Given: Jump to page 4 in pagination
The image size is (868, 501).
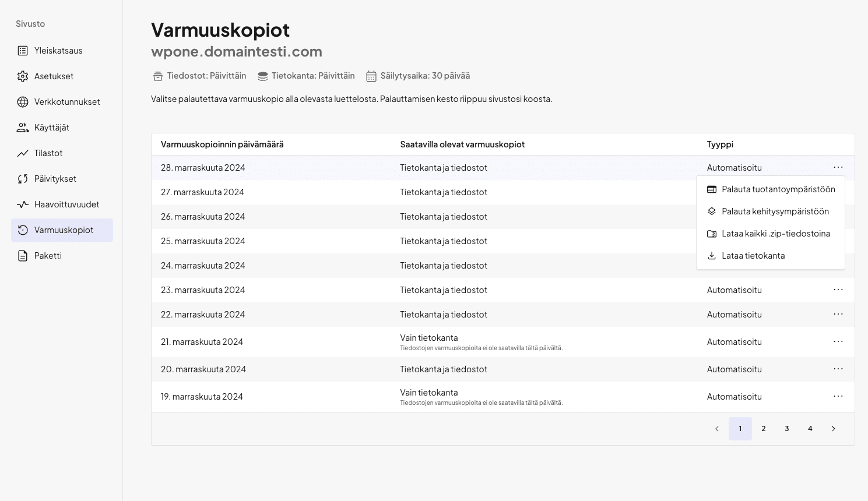Looking at the screenshot, I should click(x=810, y=429).
